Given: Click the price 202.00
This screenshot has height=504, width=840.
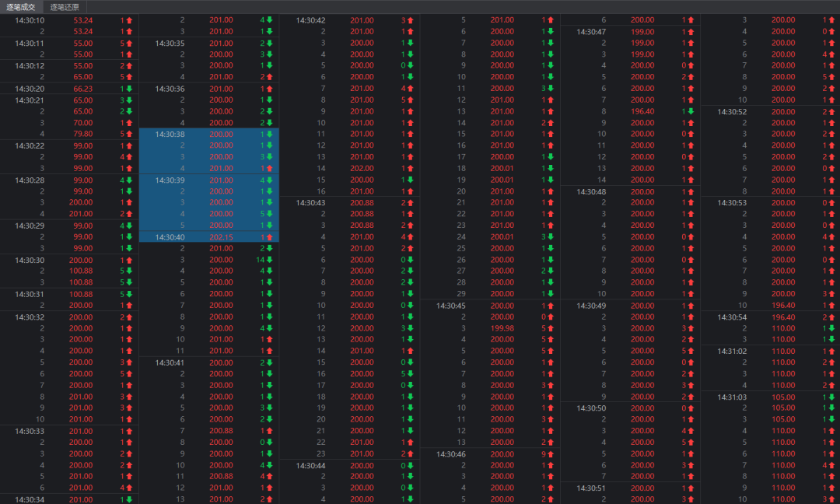Looking at the screenshot, I should pyautogui.click(x=362, y=168).
